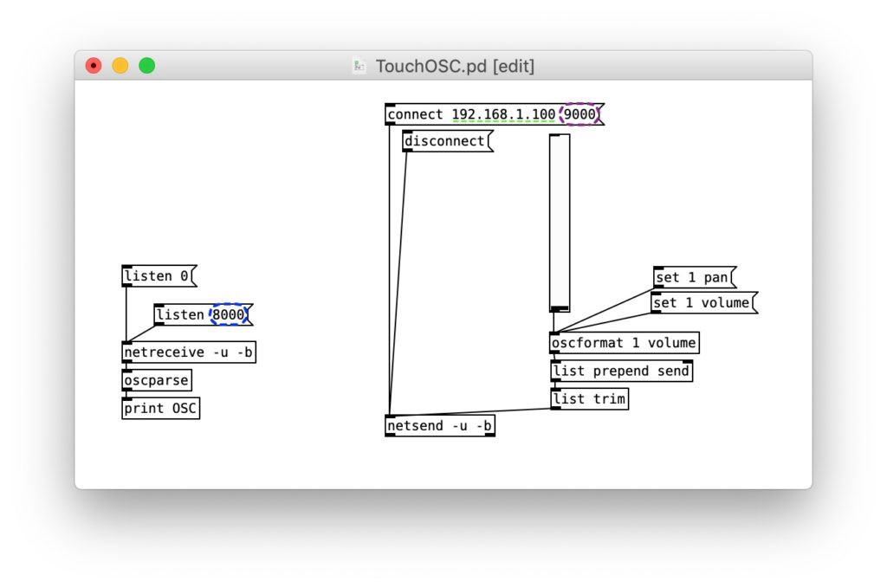Click the TouchOSC.pd title bar document icon
Viewport: 887px width, 588px height.
coord(359,65)
